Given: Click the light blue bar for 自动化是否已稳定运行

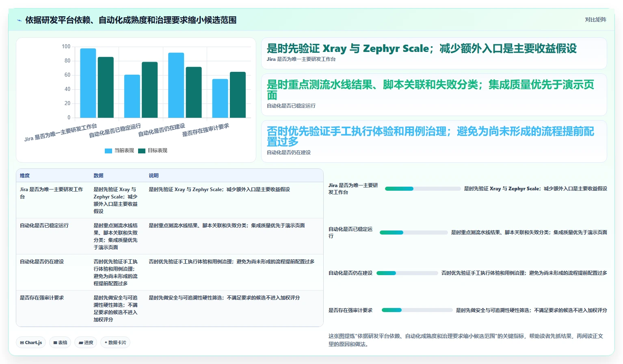Looking at the screenshot, I should coord(132,97).
